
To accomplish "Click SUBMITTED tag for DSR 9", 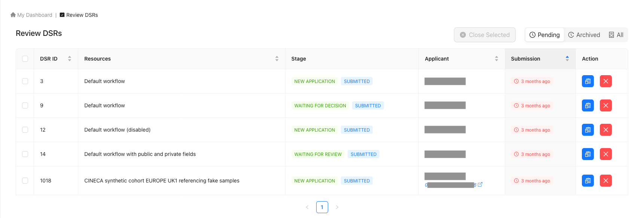I will click(x=368, y=106).
